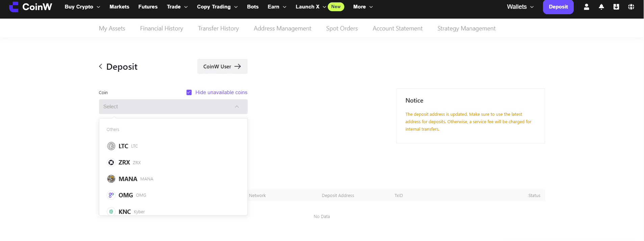Go back using arrow beside Deposit
Image resolution: width=644 pixels, height=241 pixels.
click(101, 66)
